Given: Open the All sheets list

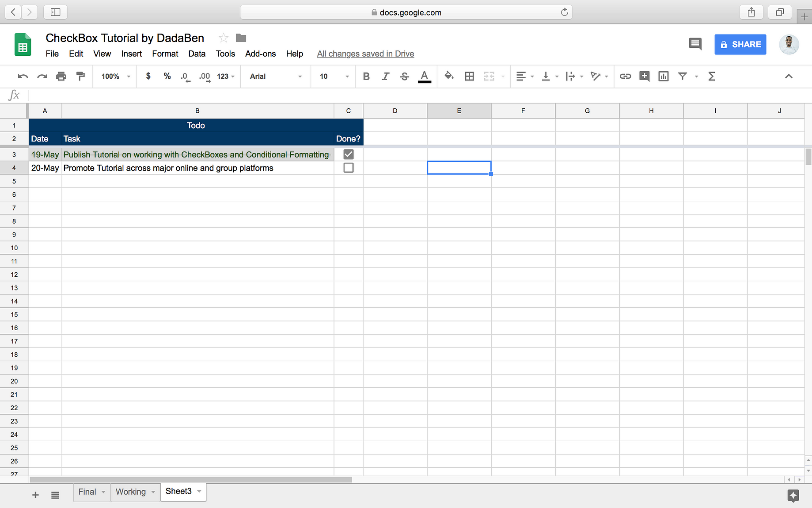Looking at the screenshot, I should tap(55, 495).
